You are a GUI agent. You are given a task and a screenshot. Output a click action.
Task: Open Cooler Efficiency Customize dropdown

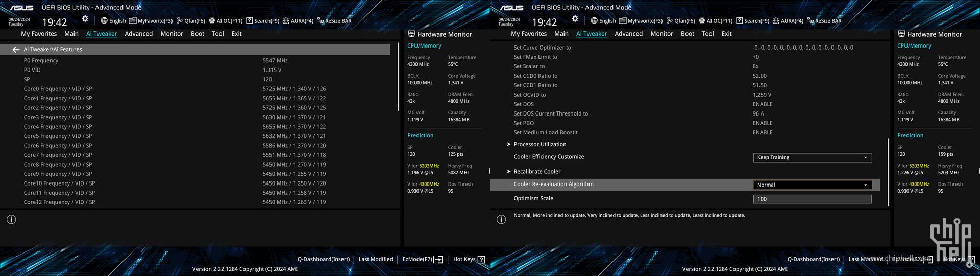pos(813,157)
